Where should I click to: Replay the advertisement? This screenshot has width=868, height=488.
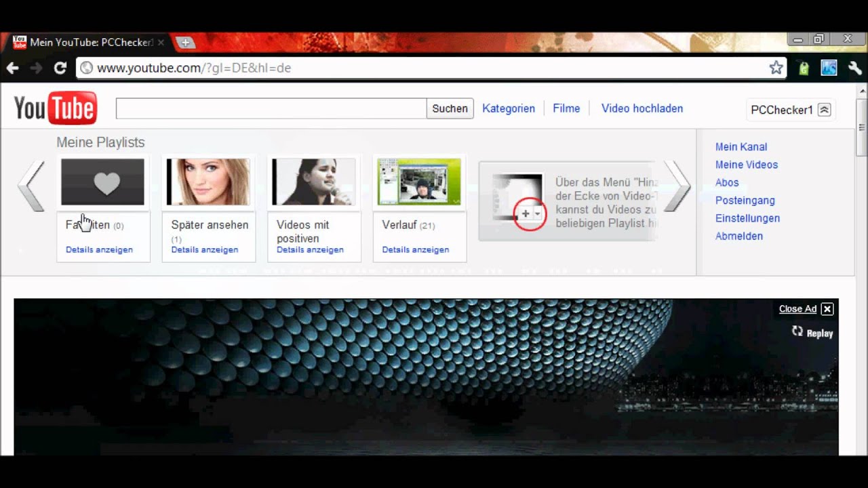[x=812, y=333]
